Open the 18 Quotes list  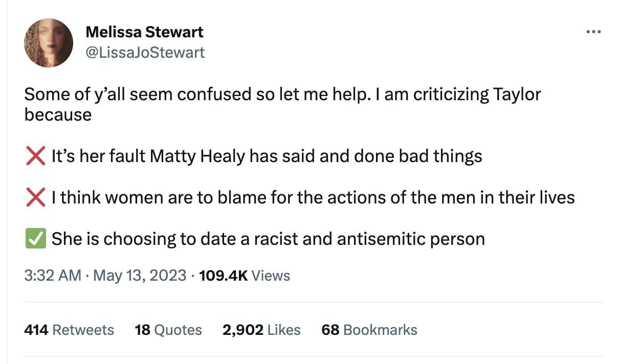point(168,330)
